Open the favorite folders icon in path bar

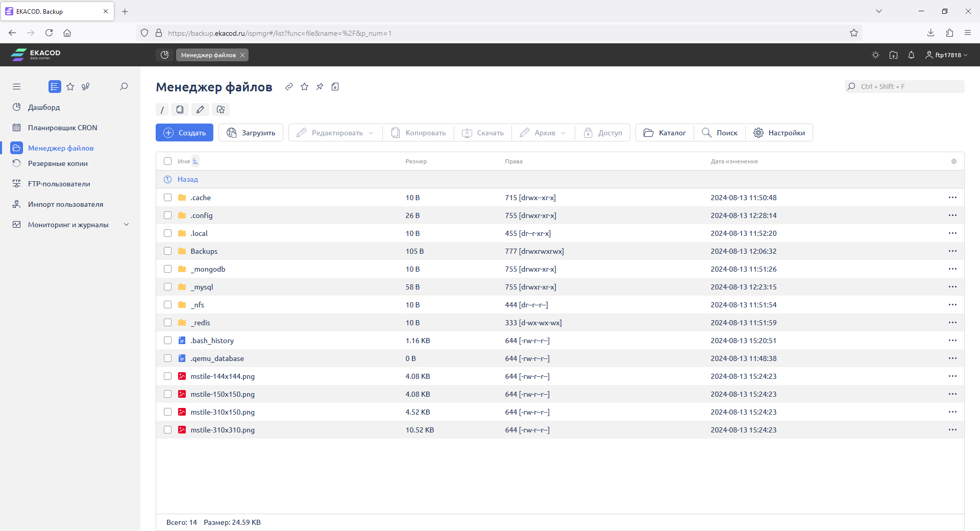click(220, 110)
